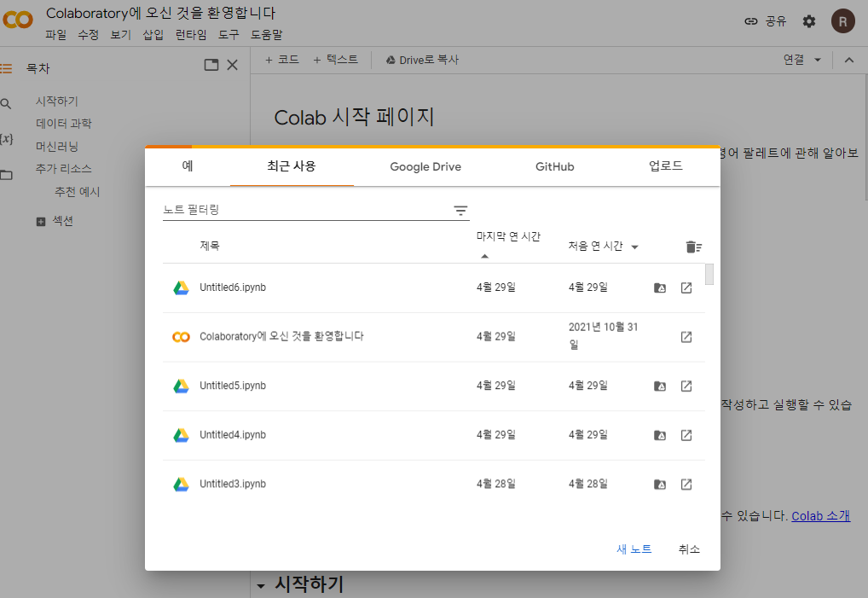Click Drive로 복사 button
This screenshot has height=598, width=868.
(422, 60)
